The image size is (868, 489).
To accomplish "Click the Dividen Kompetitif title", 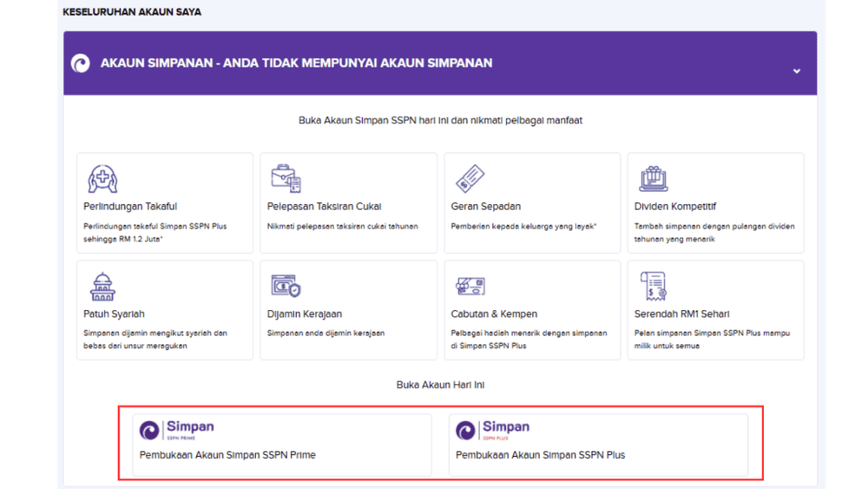I will (x=674, y=207).
